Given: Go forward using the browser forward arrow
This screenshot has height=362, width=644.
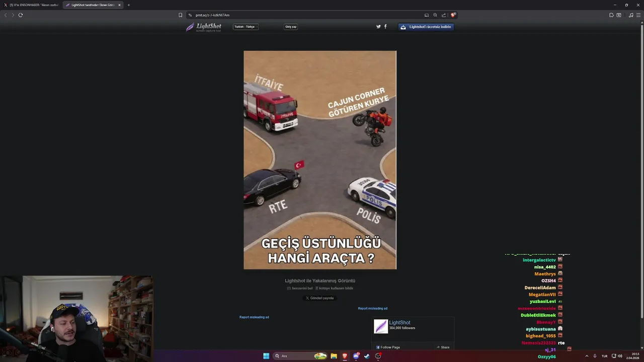Looking at the screenshot, I should click(13, 15).
